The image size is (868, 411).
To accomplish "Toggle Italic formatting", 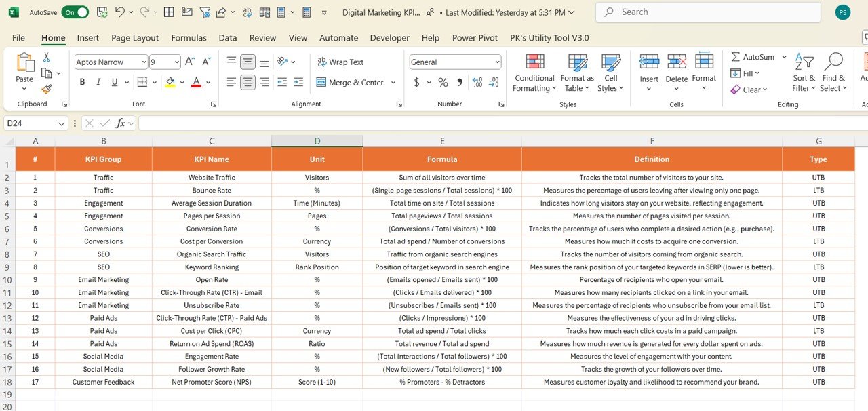I will 98,82.
